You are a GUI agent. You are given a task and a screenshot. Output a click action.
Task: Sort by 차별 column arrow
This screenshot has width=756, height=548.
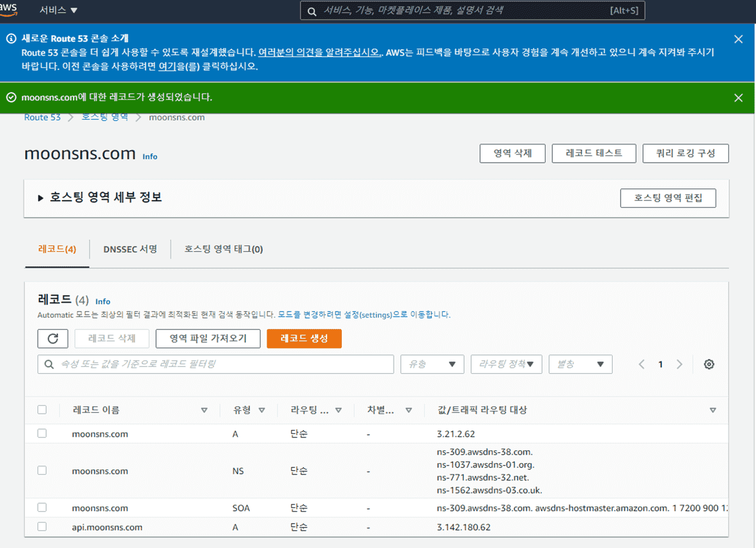(408, 410)
